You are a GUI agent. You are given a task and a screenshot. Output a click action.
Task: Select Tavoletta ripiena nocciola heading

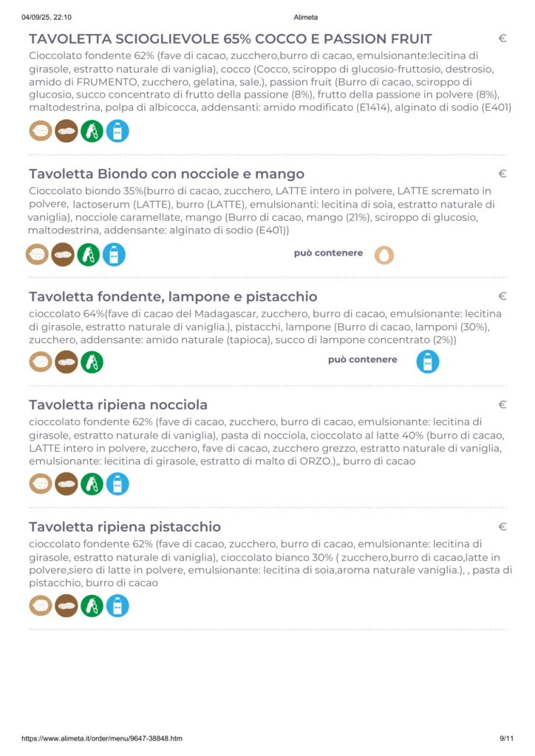click(118, 405)
